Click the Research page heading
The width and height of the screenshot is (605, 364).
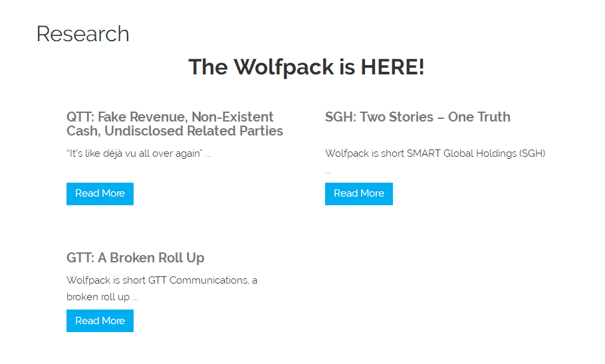tap(82, 34)
